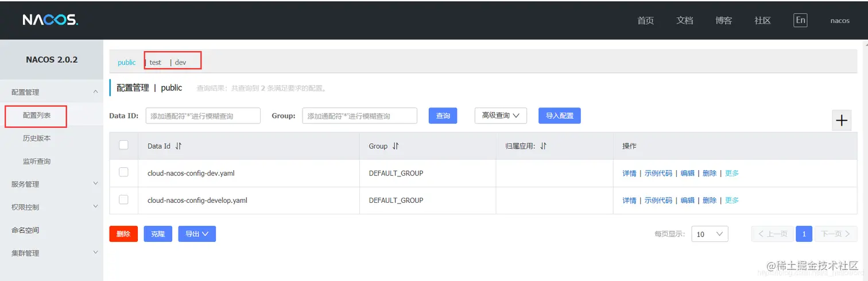Open 更多 for cloud-nacos-config-develop.yaml

click(x=732, y=200)
